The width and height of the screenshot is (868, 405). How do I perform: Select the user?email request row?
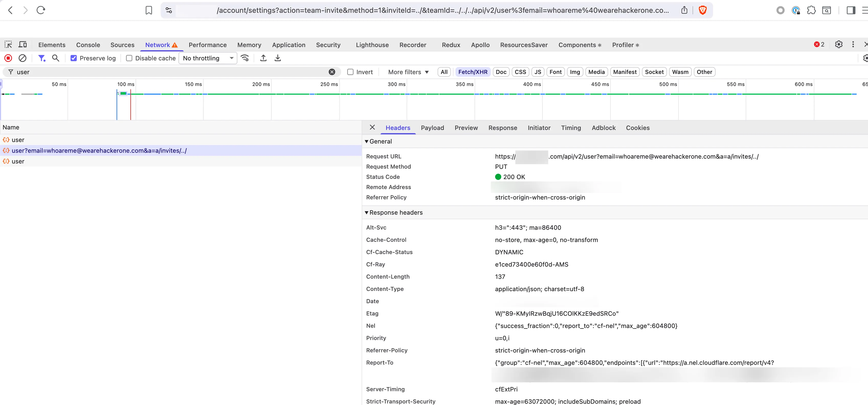click(99, 150)
